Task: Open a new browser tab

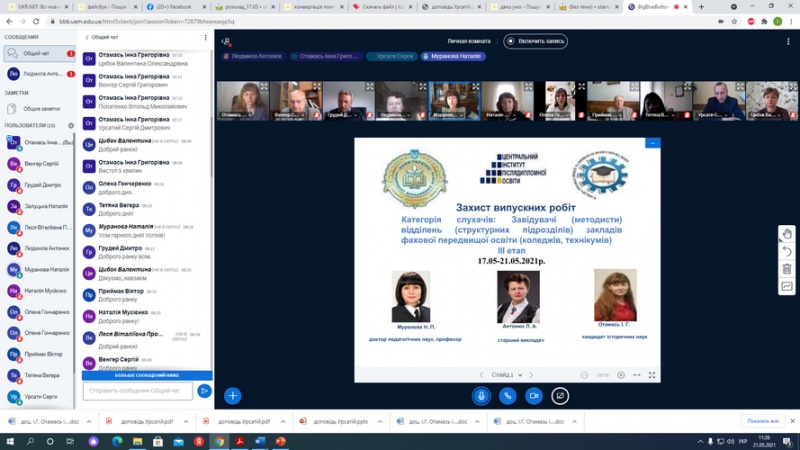Action: coord(701,7)
